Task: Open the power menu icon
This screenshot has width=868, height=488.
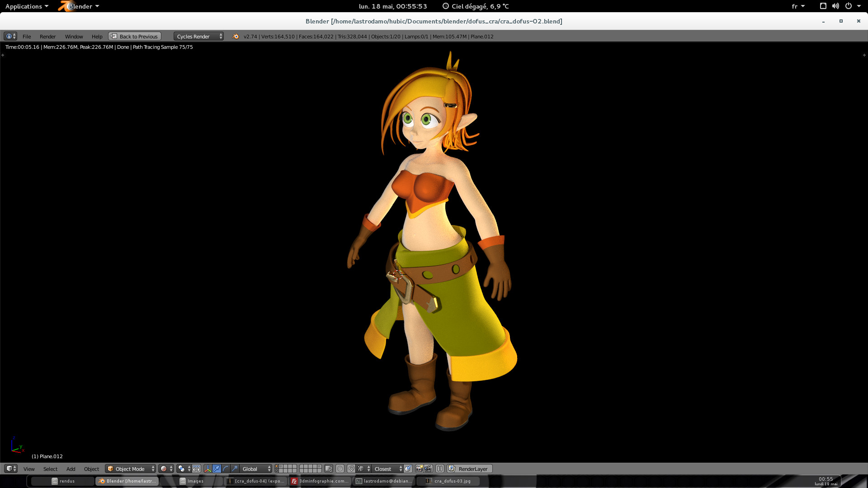Action: [849, 6]
